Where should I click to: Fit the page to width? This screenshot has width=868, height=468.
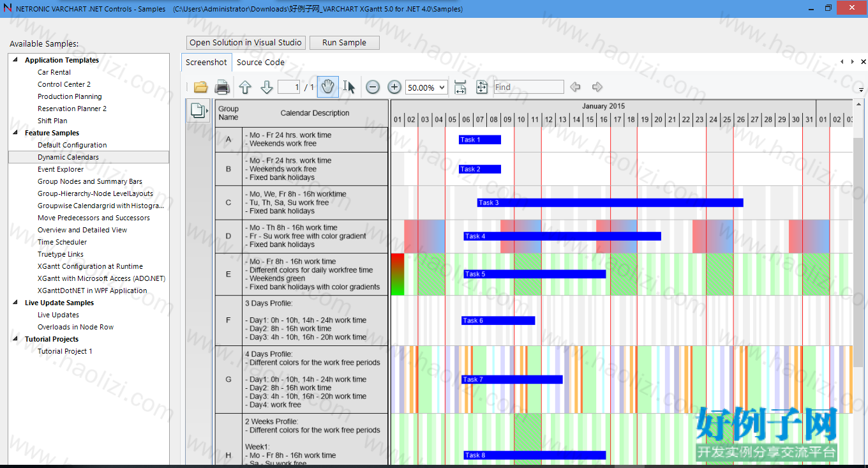460,87
